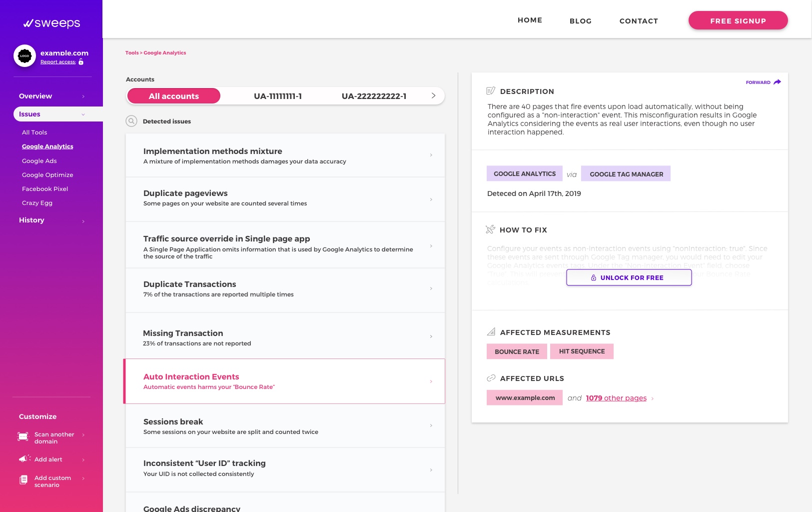Switch to account UA-222222222-1

click(x=374, y=96)
